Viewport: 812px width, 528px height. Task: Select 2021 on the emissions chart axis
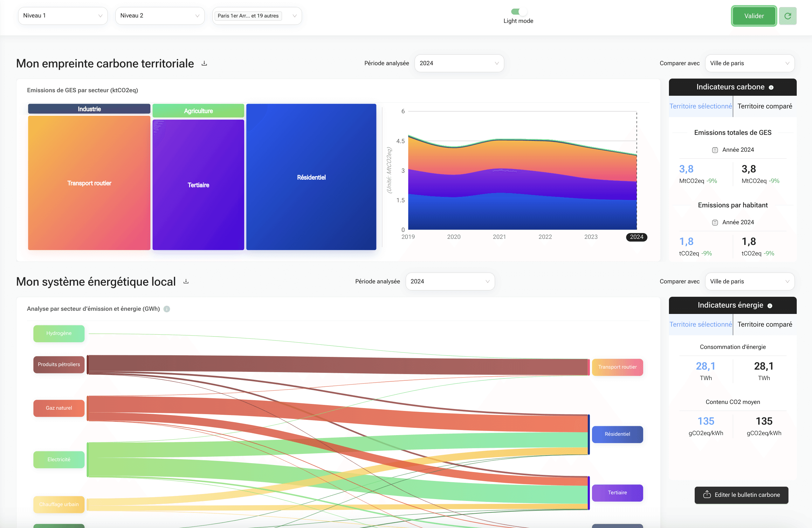coord(499,237)
